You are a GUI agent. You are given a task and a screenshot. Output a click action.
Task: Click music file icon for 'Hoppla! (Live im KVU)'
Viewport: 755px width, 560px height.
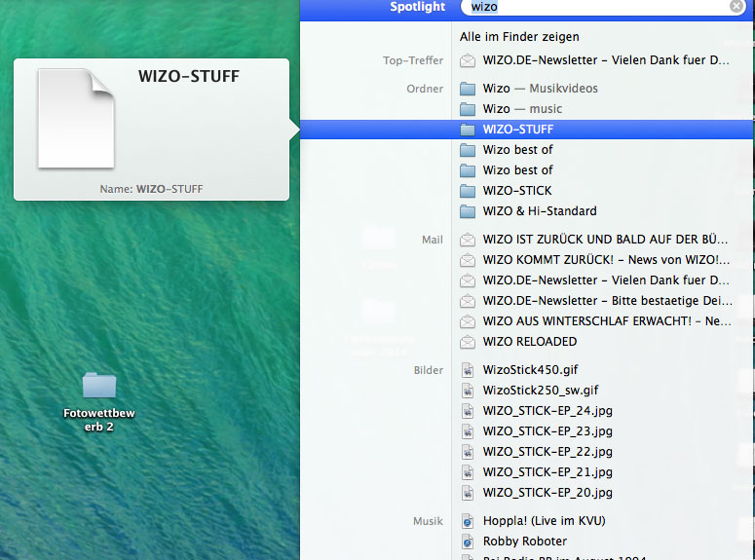click(x=468, y=521)
